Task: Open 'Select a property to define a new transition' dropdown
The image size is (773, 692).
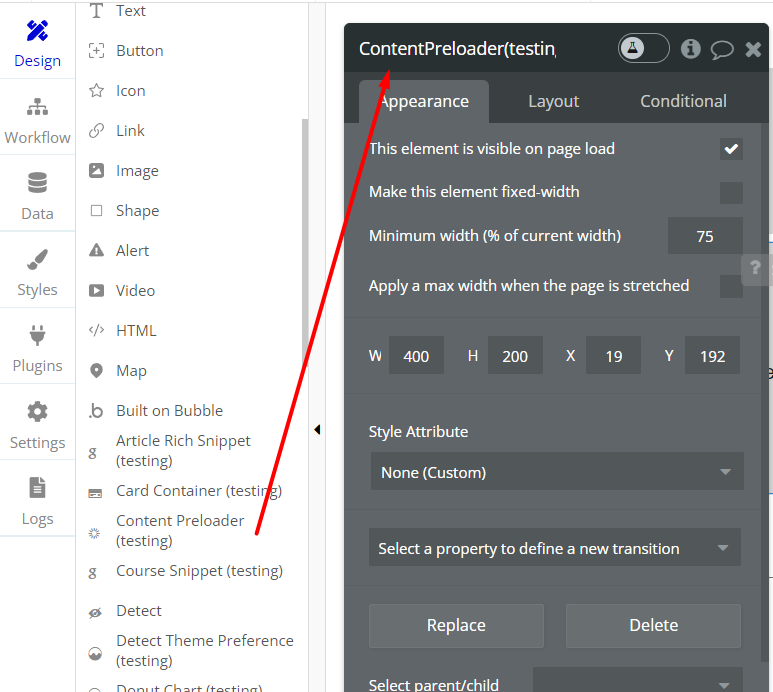Action: 556,548
